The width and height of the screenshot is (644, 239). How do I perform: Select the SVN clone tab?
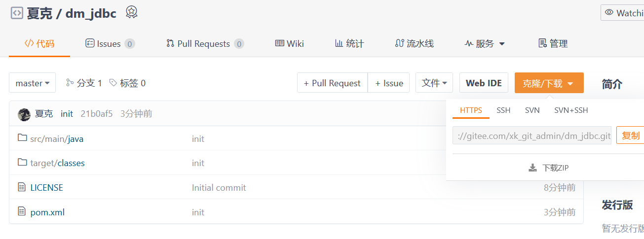[532, 110]
